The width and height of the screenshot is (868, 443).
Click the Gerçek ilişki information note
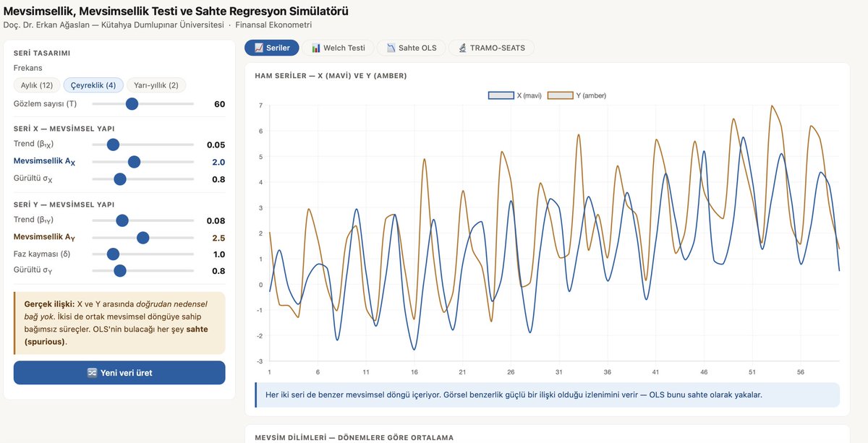[119, 323]
